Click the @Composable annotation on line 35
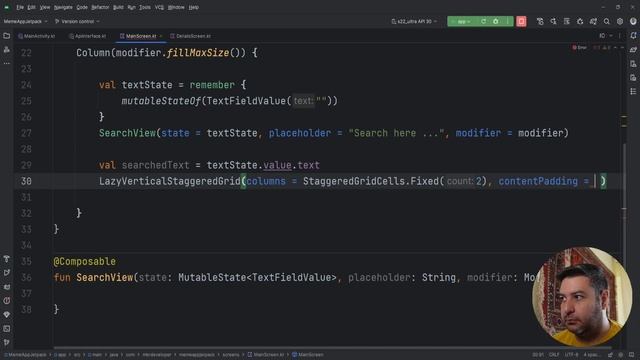 (x=84, y=262)
